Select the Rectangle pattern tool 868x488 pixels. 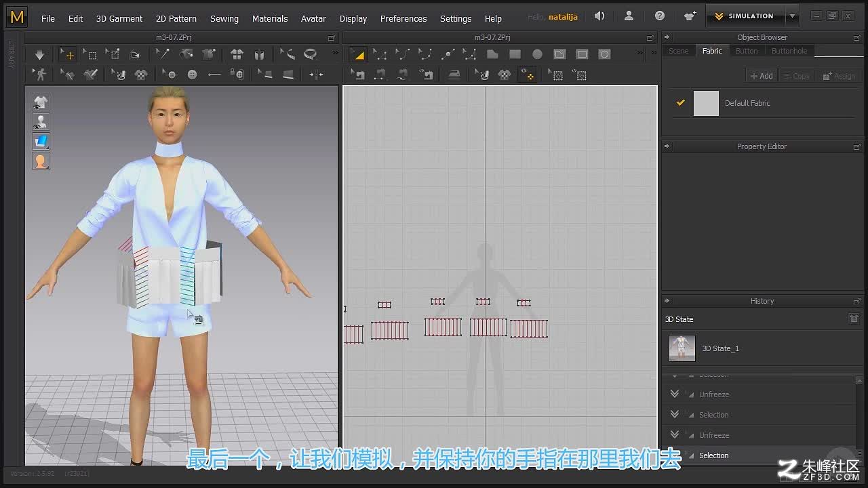point(515,54)
